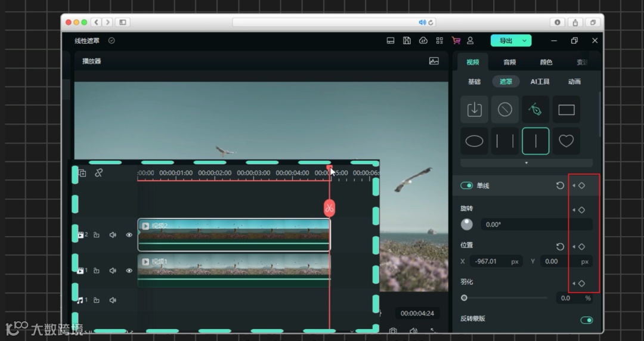
Task: Reset the 位置 position values
Action: coord(560,246)
